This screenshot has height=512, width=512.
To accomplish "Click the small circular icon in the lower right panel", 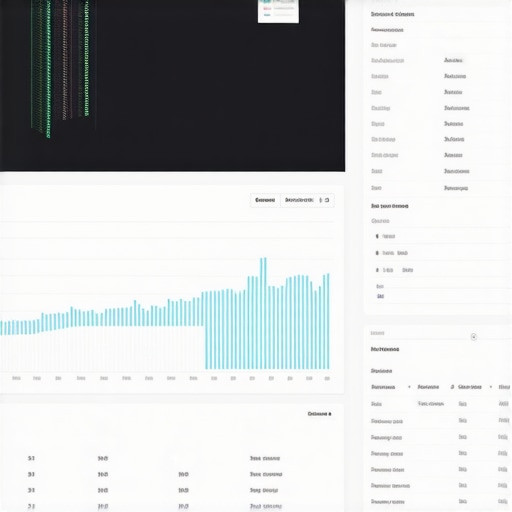I will tap(474, 337).
